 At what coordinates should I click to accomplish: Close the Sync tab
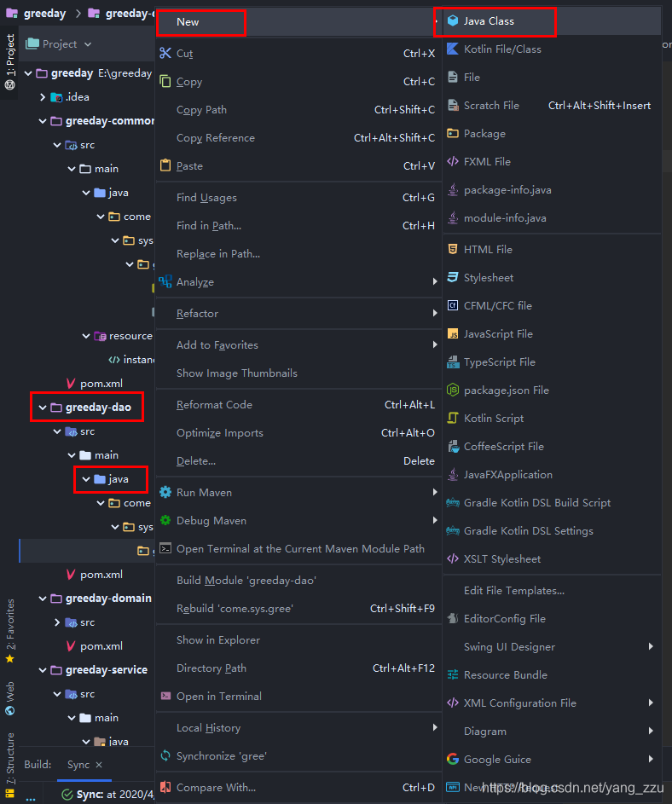(x=99, y=765)
